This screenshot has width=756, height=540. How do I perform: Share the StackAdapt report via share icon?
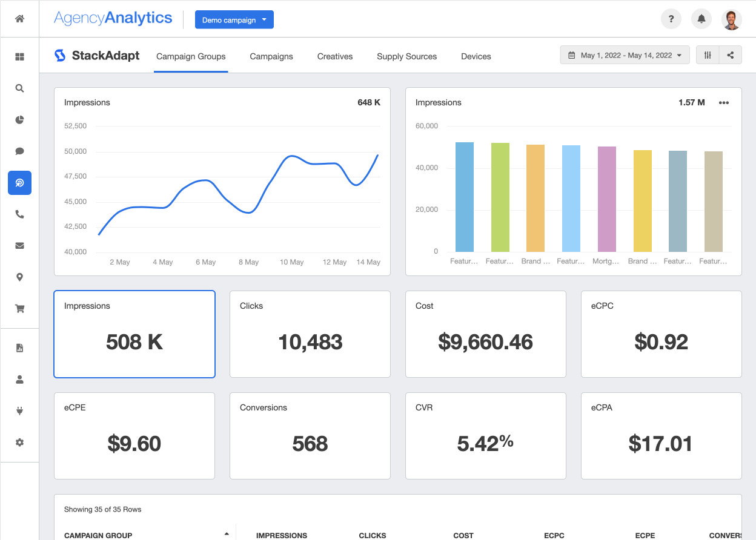tap(730, 54)
